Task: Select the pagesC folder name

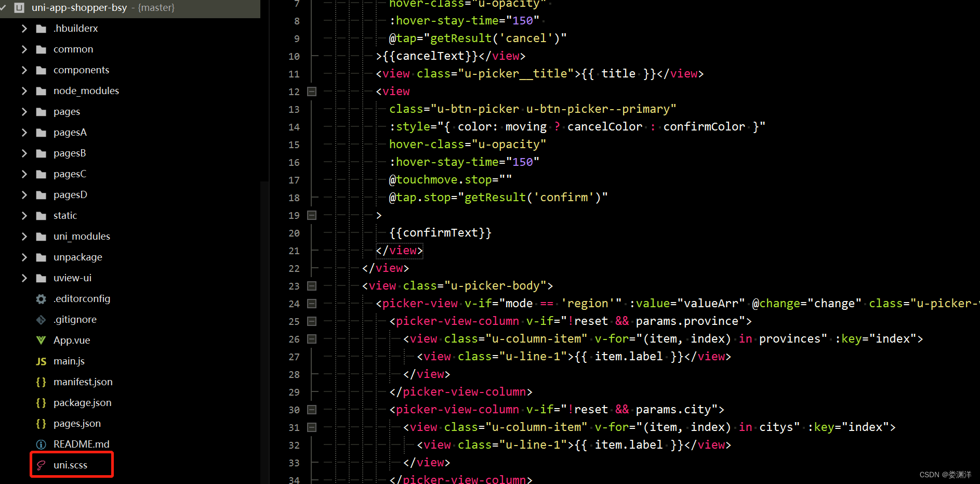Action: [x=70, y=174]
